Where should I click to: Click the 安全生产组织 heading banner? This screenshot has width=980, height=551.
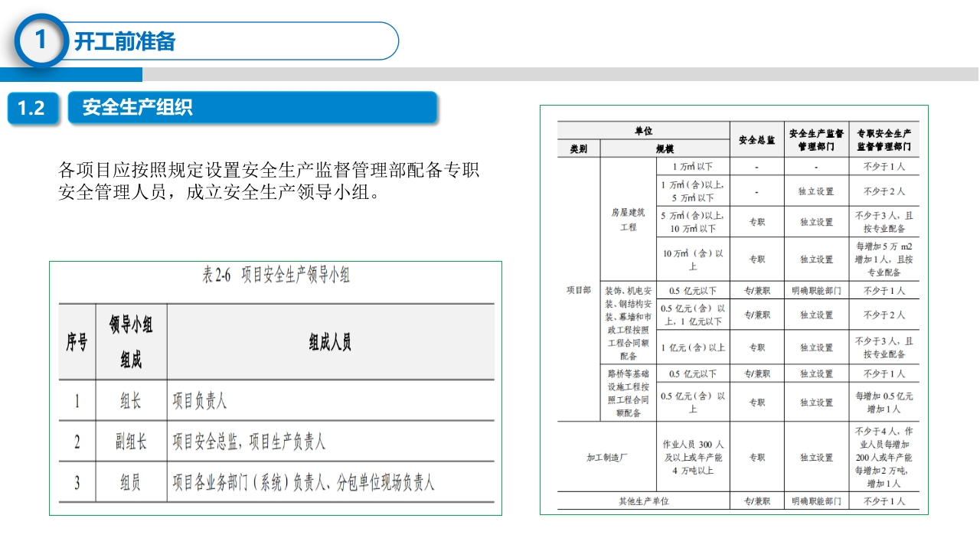click(x=138, y=108)
